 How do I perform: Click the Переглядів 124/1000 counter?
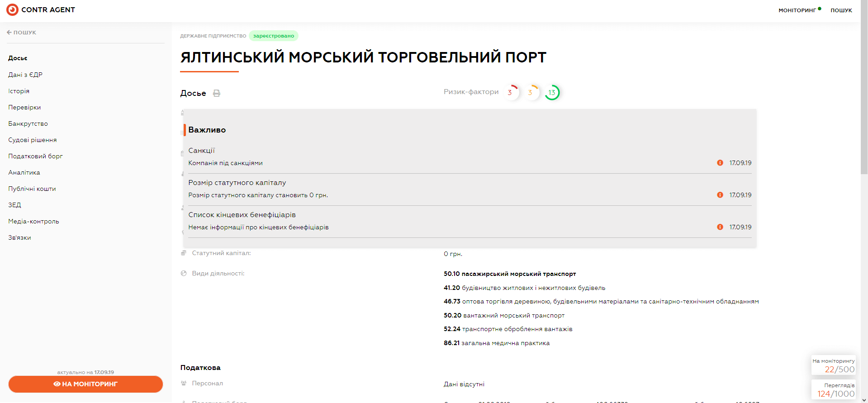[834, 390]
